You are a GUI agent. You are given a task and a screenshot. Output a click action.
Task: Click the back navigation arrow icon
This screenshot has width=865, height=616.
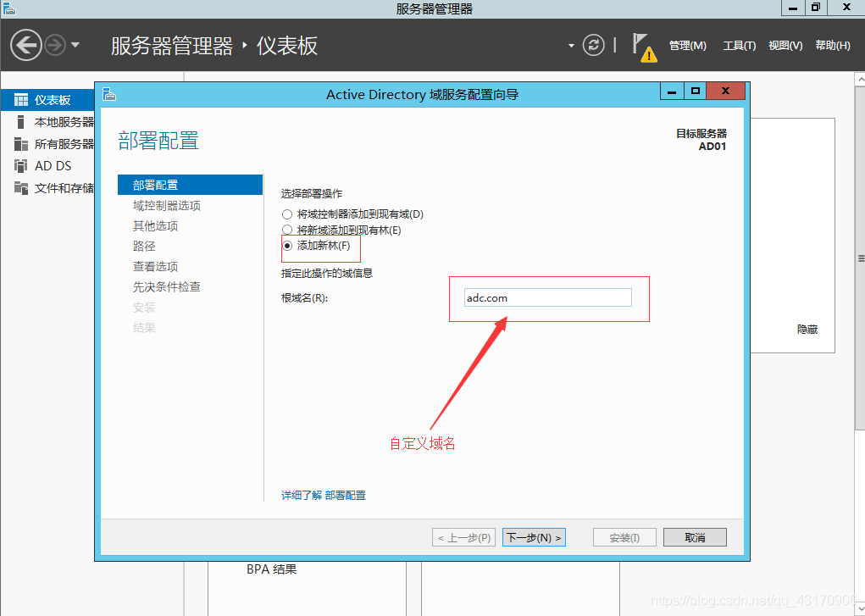point(26,45)
